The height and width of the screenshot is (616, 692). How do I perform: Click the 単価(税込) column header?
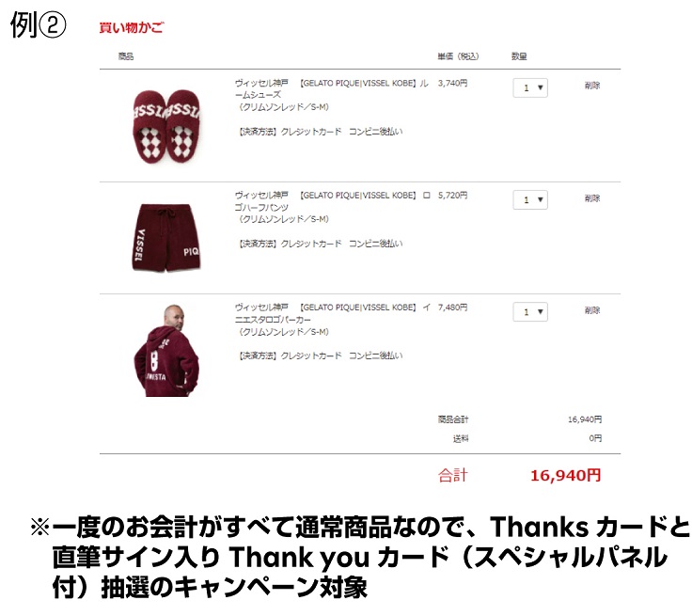458,56
